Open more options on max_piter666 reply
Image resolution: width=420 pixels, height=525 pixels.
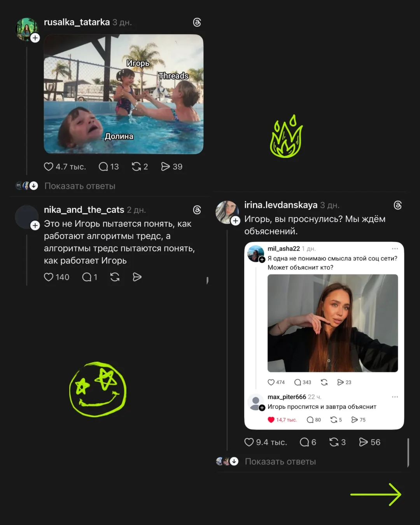click(x=395, y=397)
